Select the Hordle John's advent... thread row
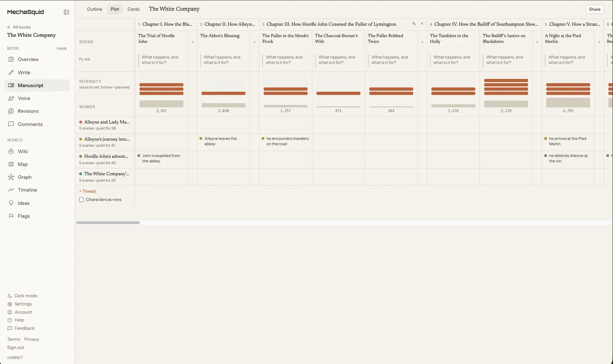613x364 pixels. [x=105, y=159]
